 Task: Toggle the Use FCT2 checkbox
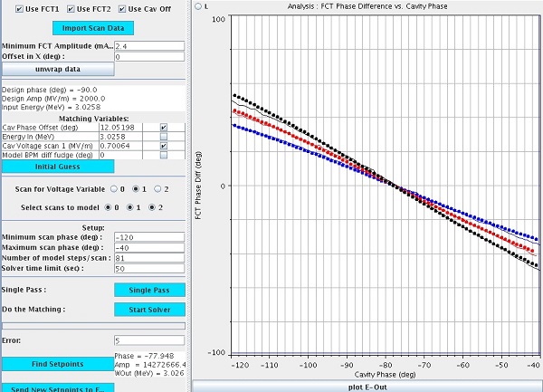[x=73, y=9]
